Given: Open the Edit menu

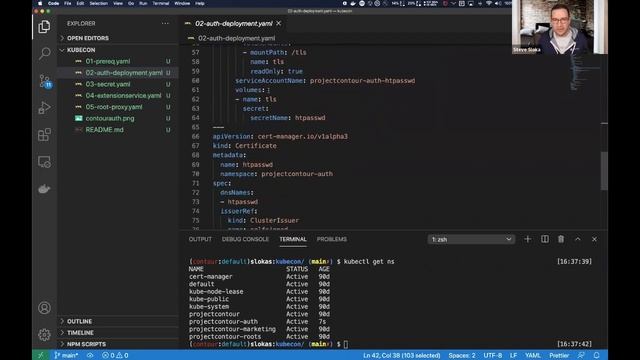Looking at the screenshot, I should pos(80,3).
